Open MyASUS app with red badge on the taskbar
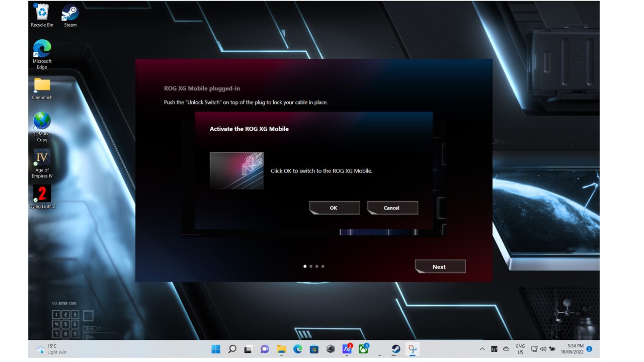 (x=347, y=349)
